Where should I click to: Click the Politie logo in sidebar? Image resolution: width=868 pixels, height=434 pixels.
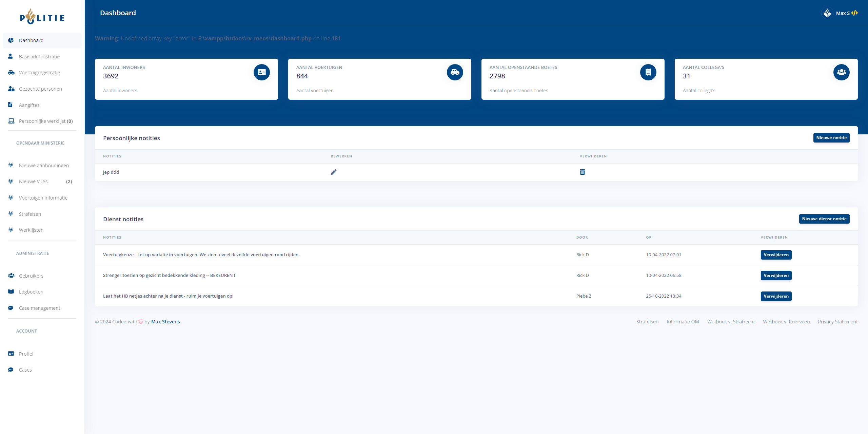42,17
